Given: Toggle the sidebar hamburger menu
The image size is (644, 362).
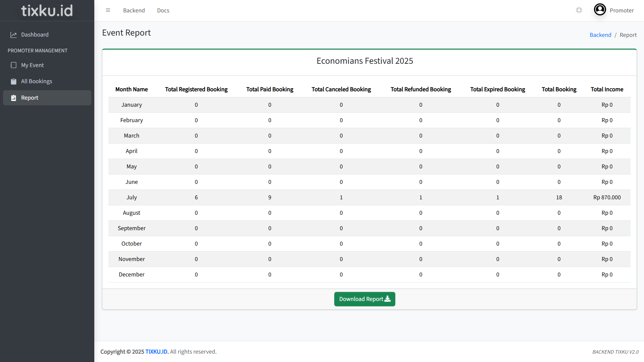Looking at the screenshot, I should pyautogui.click(x=108, y=10).
